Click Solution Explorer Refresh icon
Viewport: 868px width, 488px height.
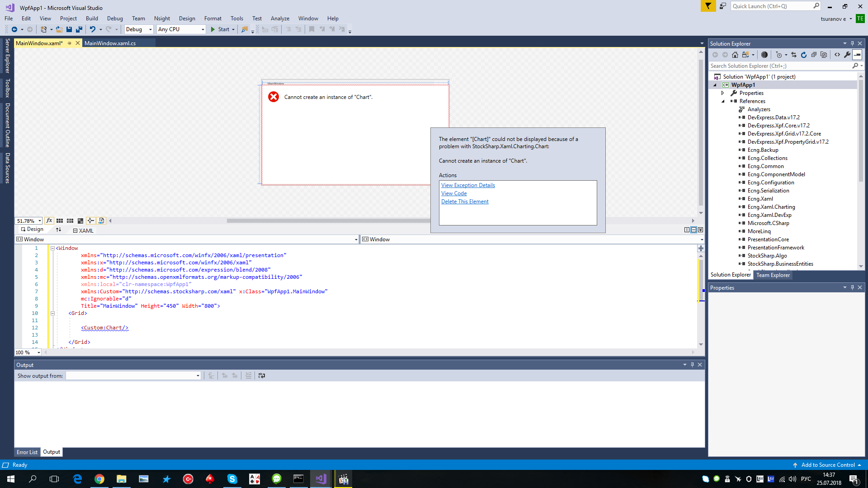pos(804,55)
